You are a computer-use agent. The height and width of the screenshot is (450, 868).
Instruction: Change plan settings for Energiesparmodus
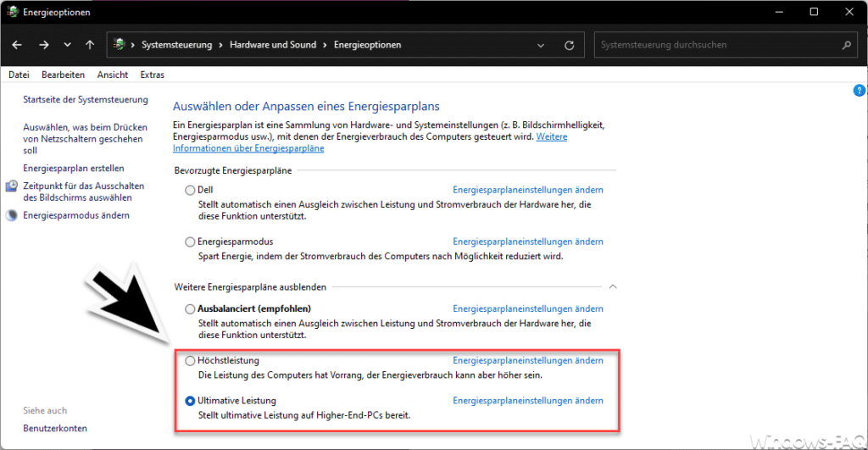528,242
